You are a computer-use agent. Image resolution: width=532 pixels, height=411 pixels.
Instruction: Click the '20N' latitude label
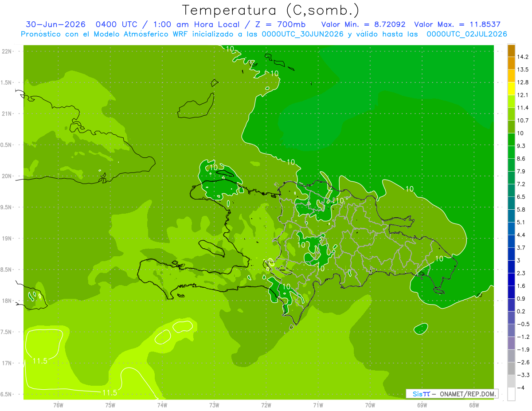tap(7, 176)
